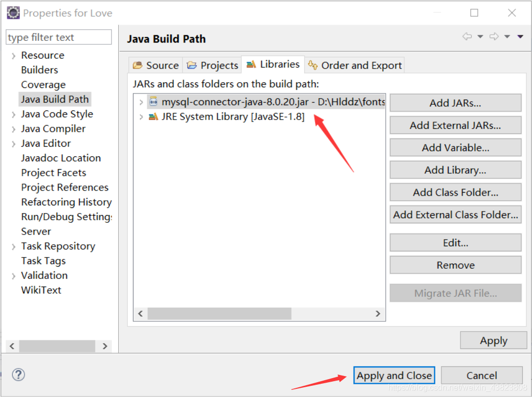Image resolution: width=532 pixels, height=397 pixels.
Task: Click the back navigation arrow icon
Action: point(467,37)
